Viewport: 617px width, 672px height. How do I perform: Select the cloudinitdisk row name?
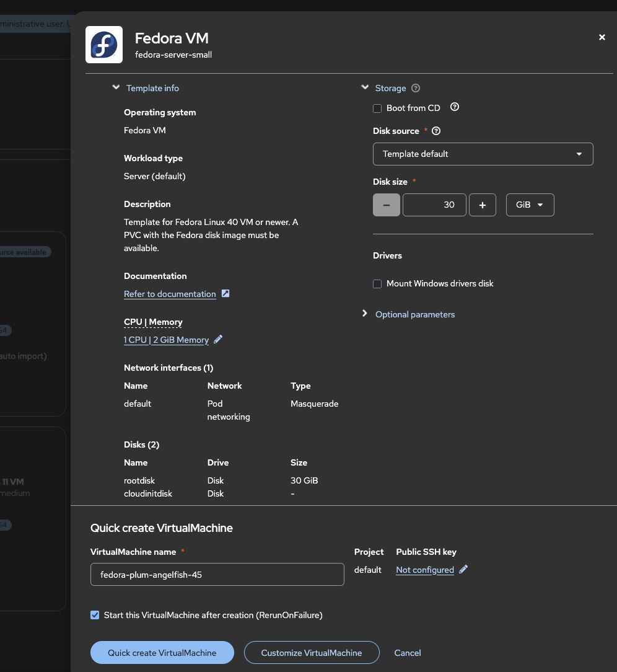148,493
